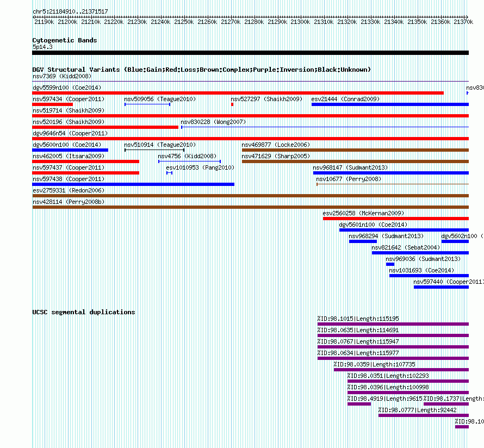Image resolution: width=484 pixels, height=448 pixels.
Task: Open the esv21444 (Conrad2009) variant label
Action: coord(345,99)
